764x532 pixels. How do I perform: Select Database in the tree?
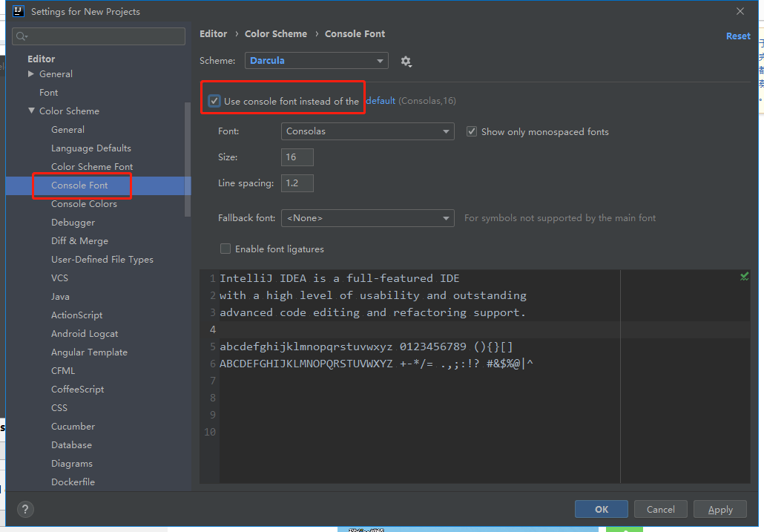coord(72,444)
